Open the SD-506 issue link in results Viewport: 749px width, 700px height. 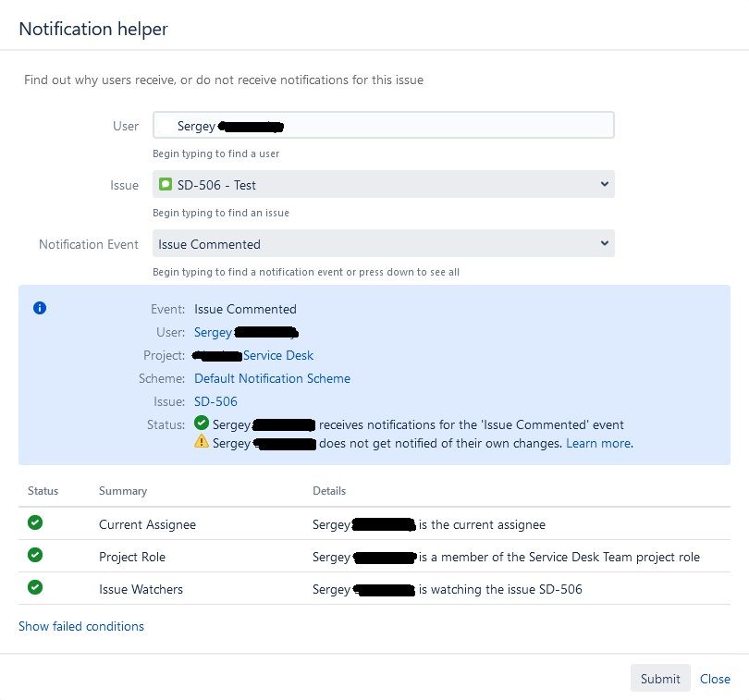[x=215, y=401]
